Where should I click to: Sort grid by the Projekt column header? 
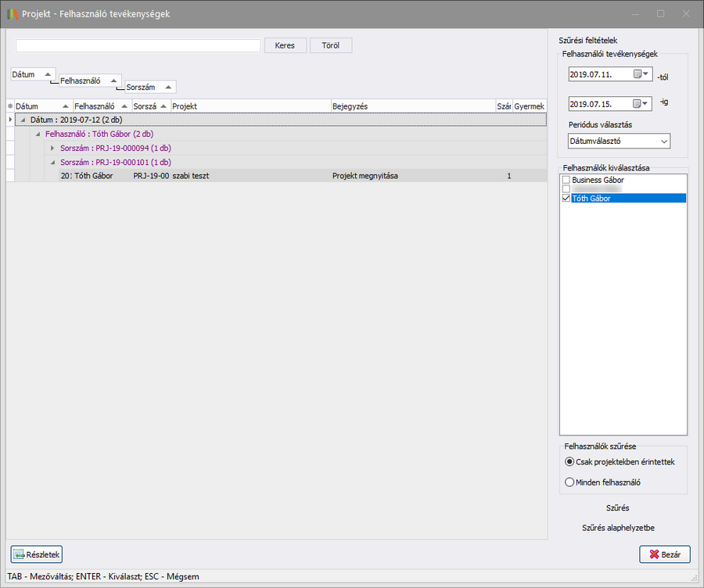250,106
